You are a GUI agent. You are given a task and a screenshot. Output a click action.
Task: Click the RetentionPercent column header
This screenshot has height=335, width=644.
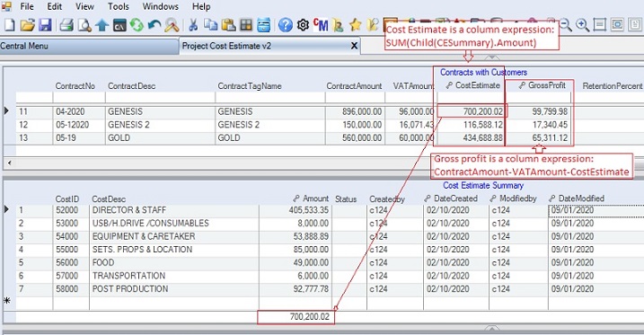tap(612, 86)
